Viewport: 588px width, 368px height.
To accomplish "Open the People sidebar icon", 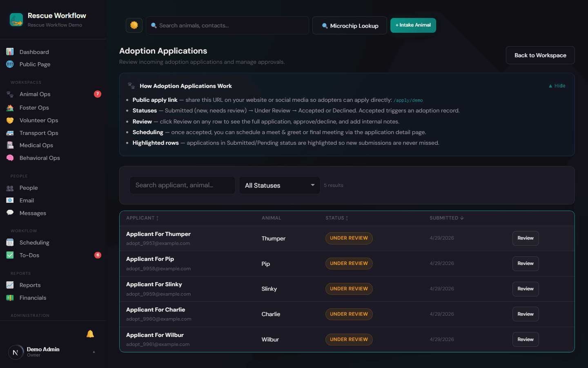I will click(x=10, y=188).
